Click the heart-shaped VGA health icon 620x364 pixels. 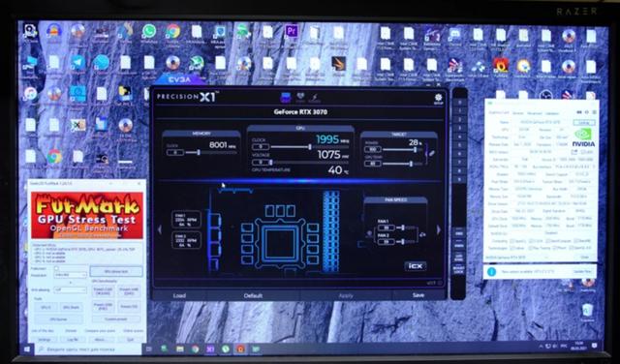[301, 98]
